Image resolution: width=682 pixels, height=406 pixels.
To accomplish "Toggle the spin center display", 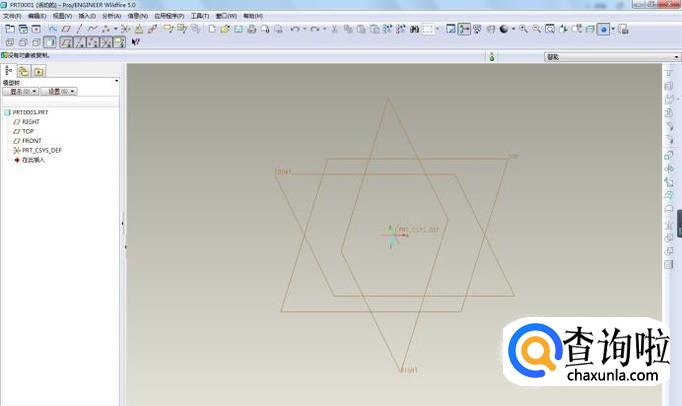I will click(464, 29).
